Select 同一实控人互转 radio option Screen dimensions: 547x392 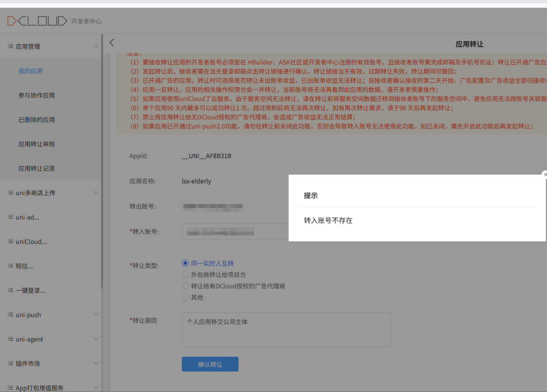click(x=185, y=263)
